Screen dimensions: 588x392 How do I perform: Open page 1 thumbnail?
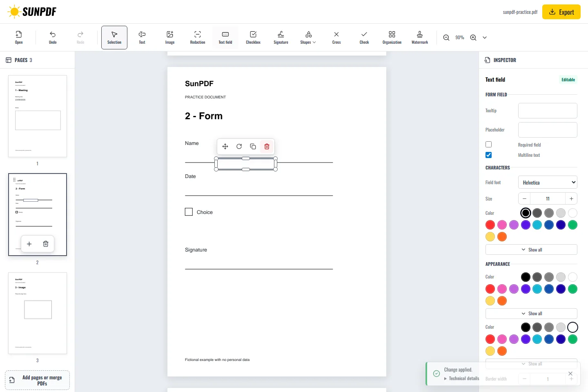point(38,116)
